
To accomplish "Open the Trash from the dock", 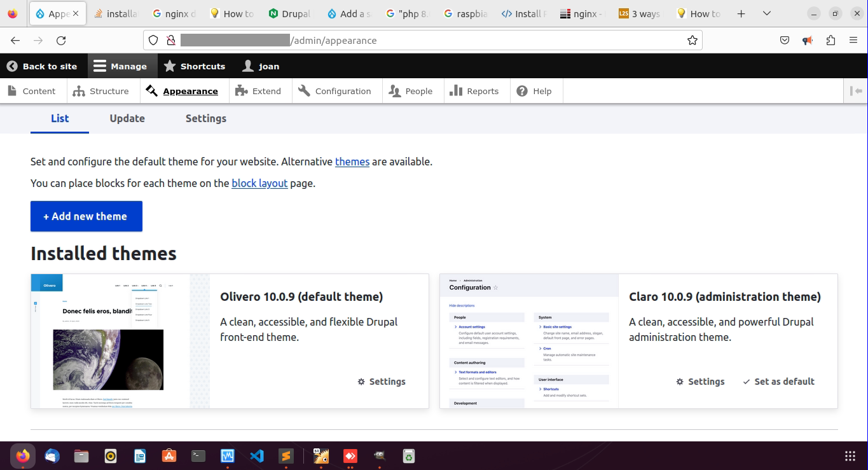I will pyautogui.click(x=408, y=456).
